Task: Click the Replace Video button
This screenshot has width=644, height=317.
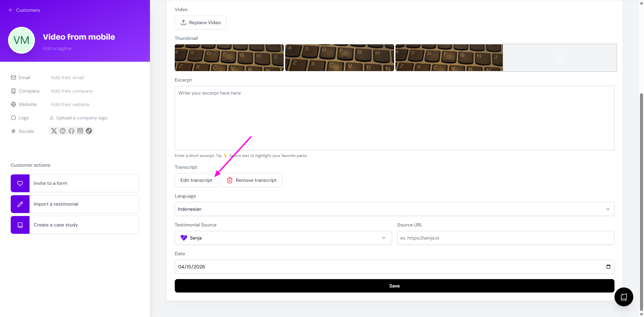Action: point(201,22)
